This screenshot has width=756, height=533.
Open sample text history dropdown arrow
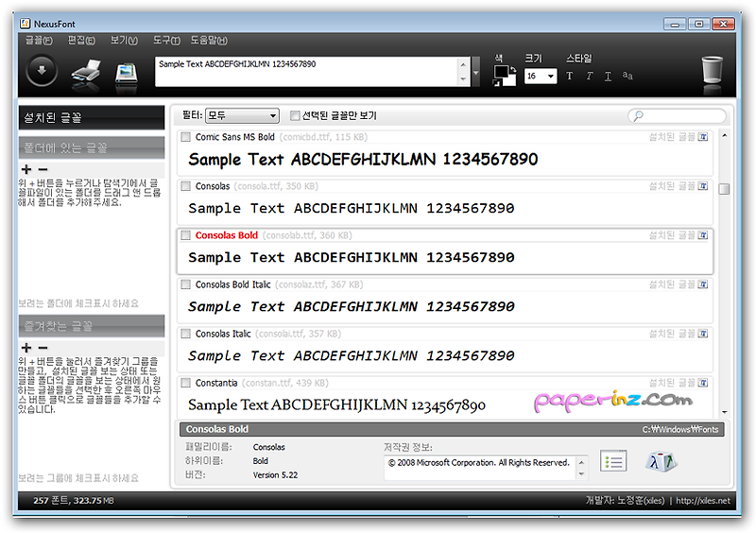pyautogui.click(x=476, y=72)
